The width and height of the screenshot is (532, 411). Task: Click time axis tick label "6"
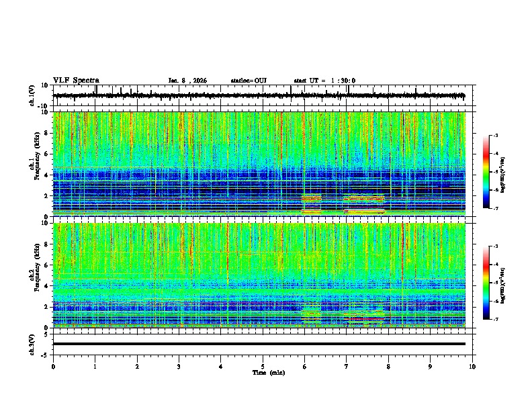tap(304, 367)
